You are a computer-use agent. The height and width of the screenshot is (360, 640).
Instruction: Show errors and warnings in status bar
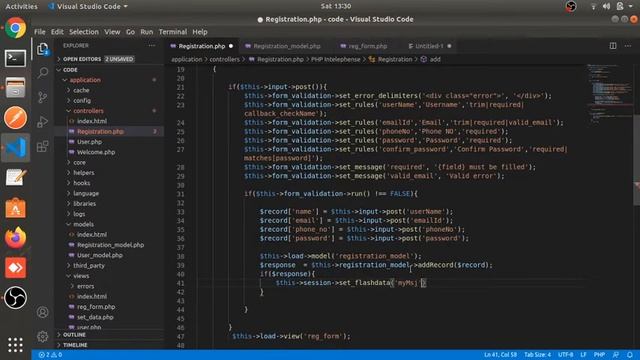coord(50,355)
